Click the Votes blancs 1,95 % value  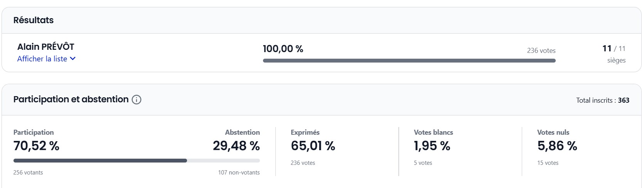[432, 146]
